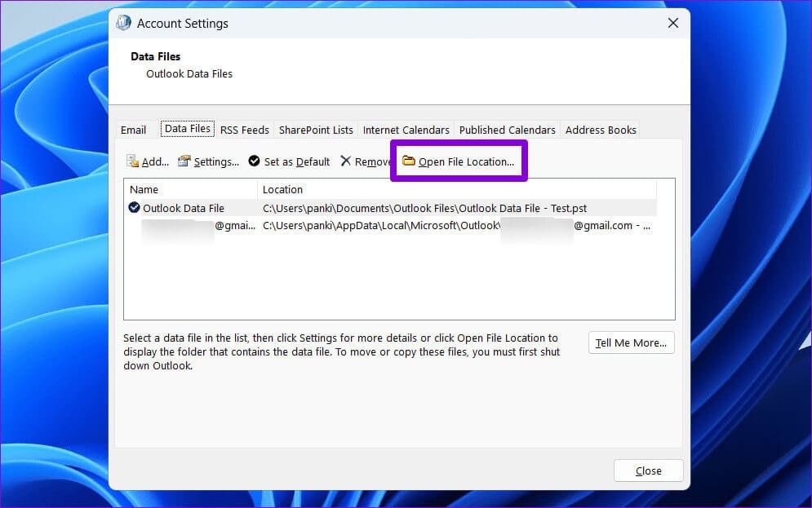Image resolution: width=812 pixels, height=508 pixels.
Task: Click Set as Default checkmark button
Action: tap(289, 161)
